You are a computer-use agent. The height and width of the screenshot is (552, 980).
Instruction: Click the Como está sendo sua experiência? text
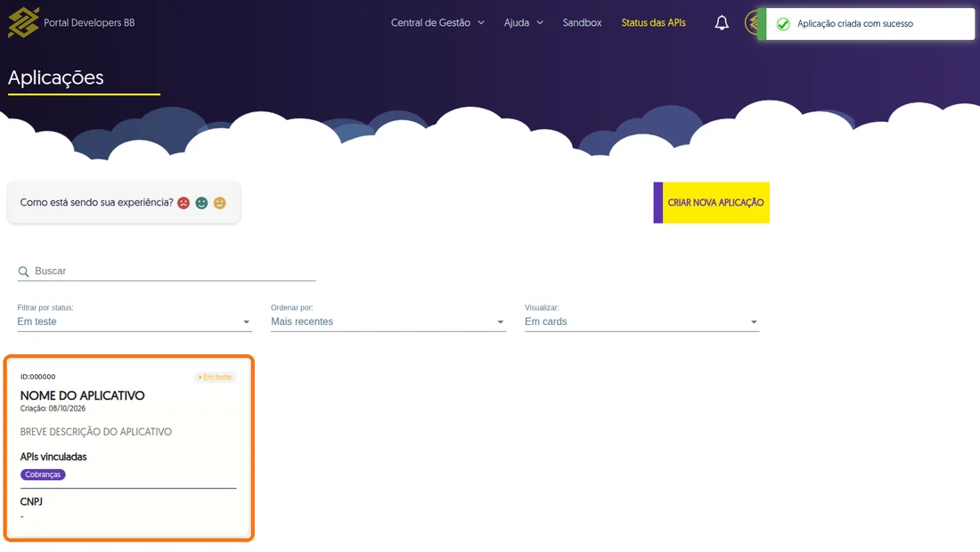[97, 202]
